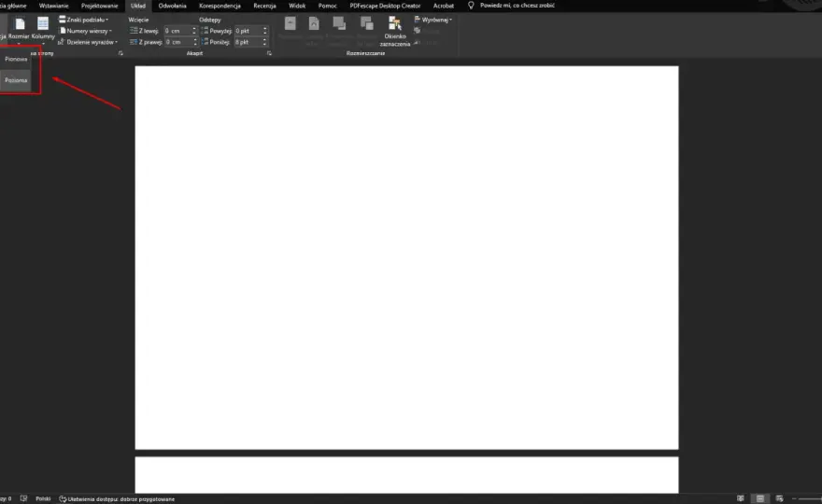Open the PDFescape Desktop Creator tab
Screen dimensions: 822x504
click(x=385, y=6)
